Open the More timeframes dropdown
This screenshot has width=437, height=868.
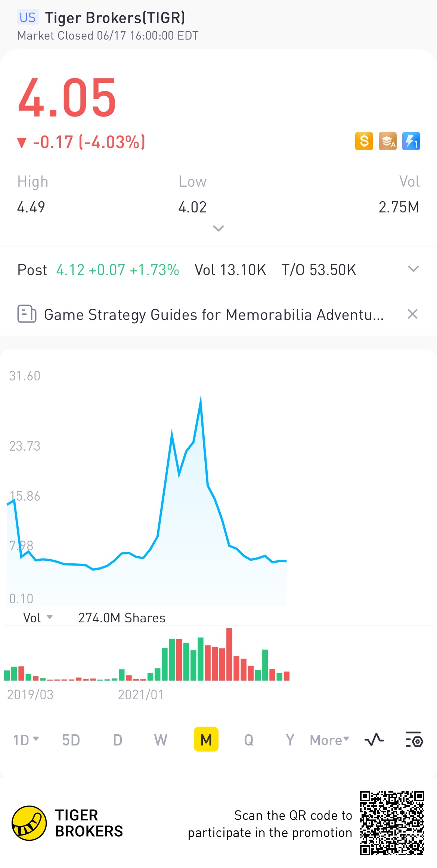tap(329, 740)
